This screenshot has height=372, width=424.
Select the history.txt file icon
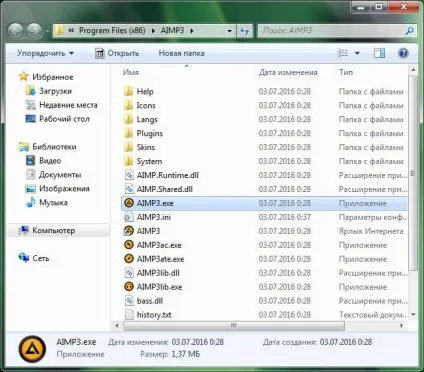point(129,315)
